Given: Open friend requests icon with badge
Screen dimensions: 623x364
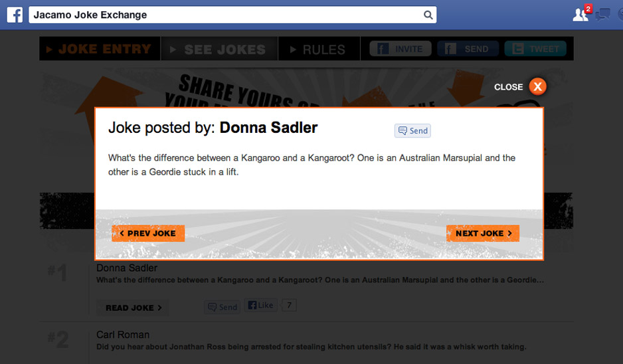Looking at the screenshot, I should [x=582, y=13].
